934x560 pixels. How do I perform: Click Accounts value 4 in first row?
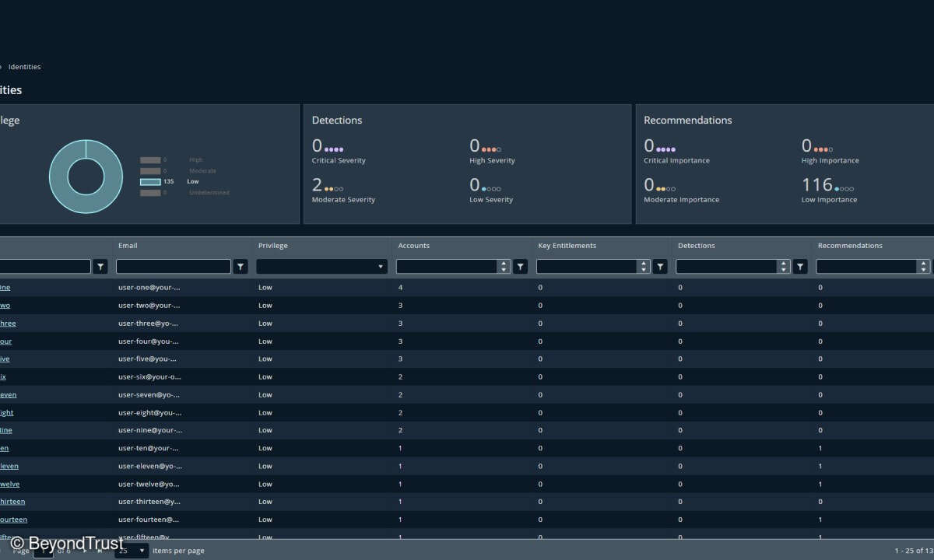pyautogui.click(x=400, y=288)
